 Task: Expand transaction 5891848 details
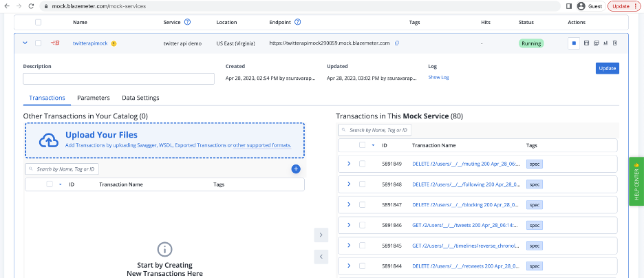coord(349,184)
